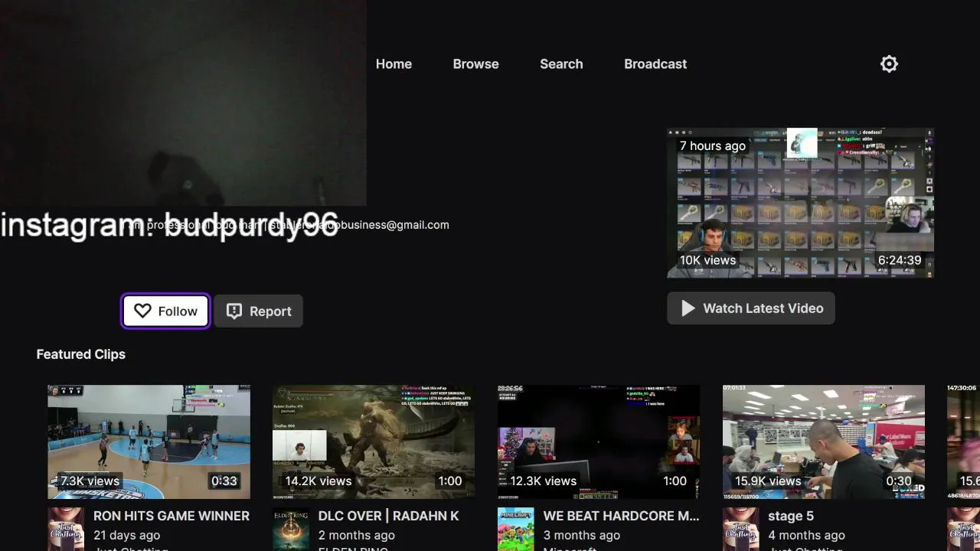Open the stage 5 clip thumbnail
980x551 pixels.
click(x=824, y=442)
